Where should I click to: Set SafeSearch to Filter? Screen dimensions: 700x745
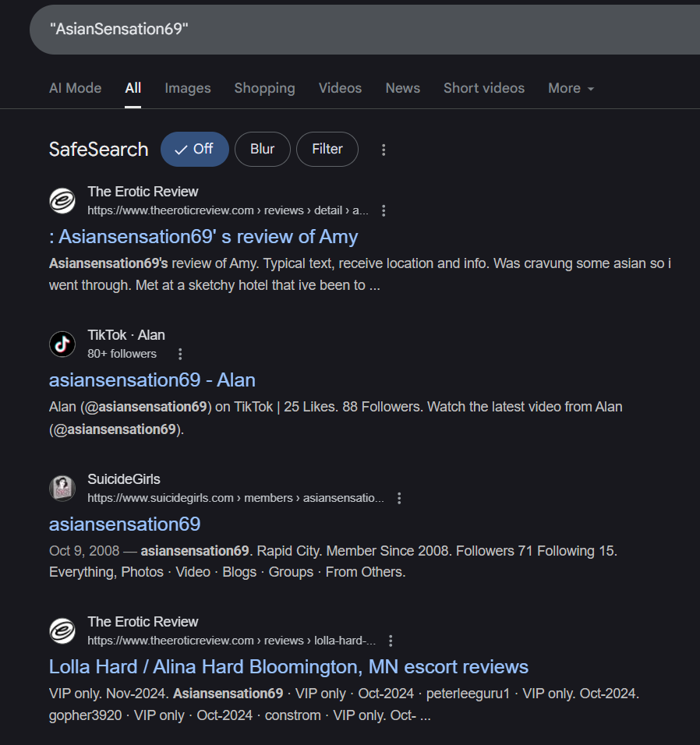pyautogui.click(x=327, y=149)
